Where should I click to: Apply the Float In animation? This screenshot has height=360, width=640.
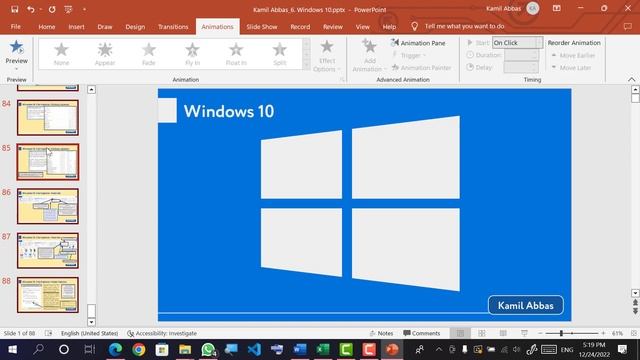[x=236, y=54]
